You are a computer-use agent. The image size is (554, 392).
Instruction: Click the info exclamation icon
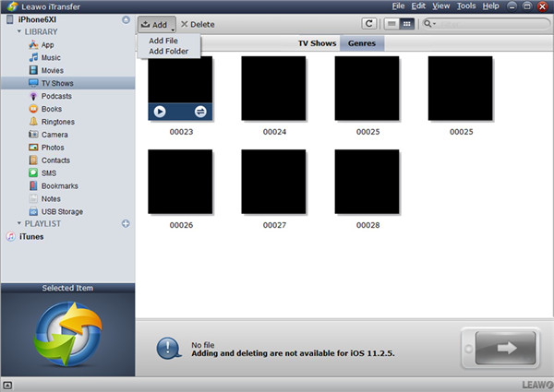click(168, 349)
